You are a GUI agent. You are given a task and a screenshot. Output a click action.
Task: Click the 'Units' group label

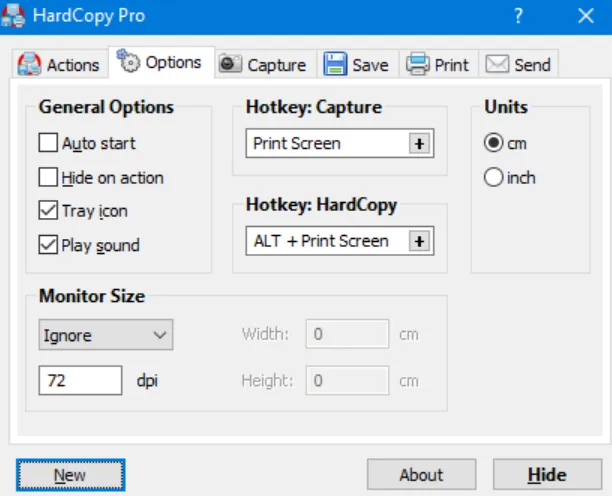[506, 107]
